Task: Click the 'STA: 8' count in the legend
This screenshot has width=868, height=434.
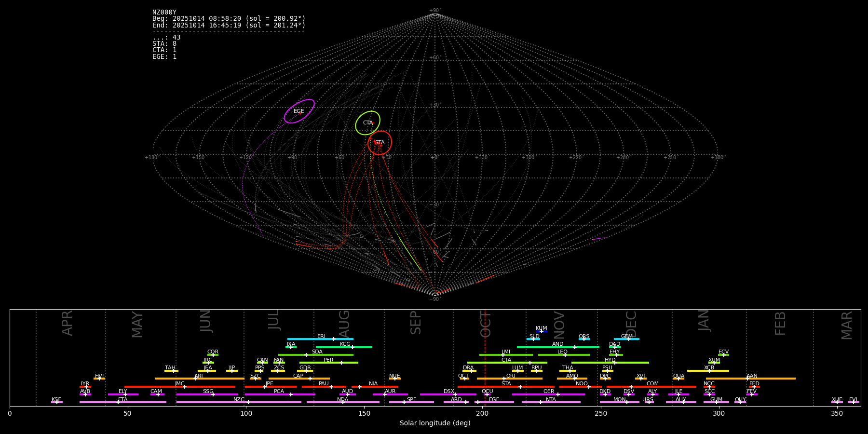Action: [x=164, y=44]
